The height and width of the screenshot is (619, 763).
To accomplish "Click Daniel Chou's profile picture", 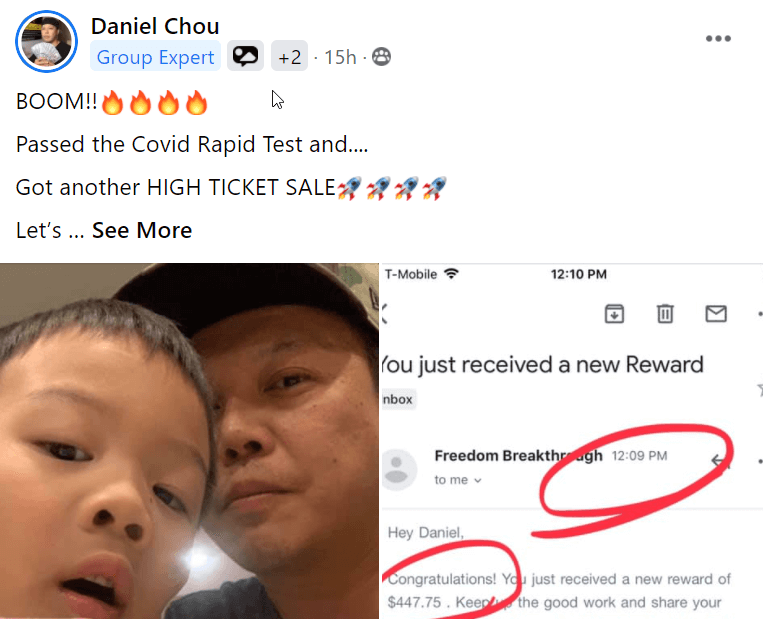I will click(46, 41).
